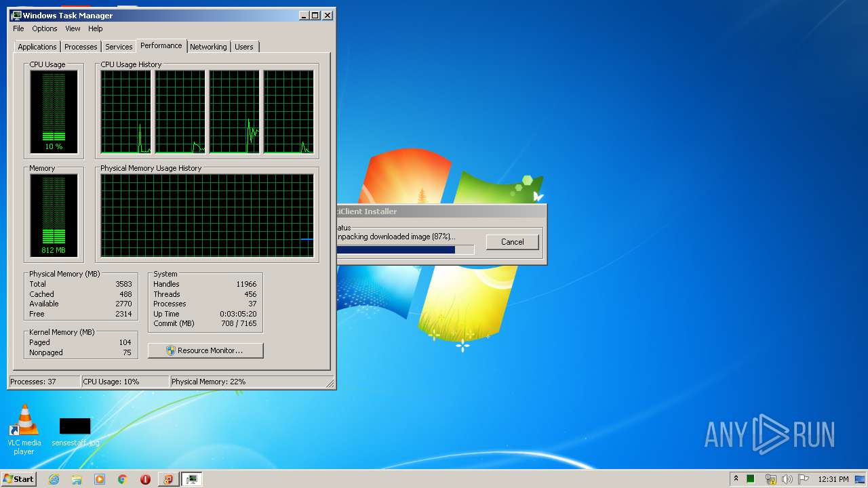The width and height of the screenshot is (868, 488).
Task: Activate the installer taskbar button
Action: click(x=168, y=479)
